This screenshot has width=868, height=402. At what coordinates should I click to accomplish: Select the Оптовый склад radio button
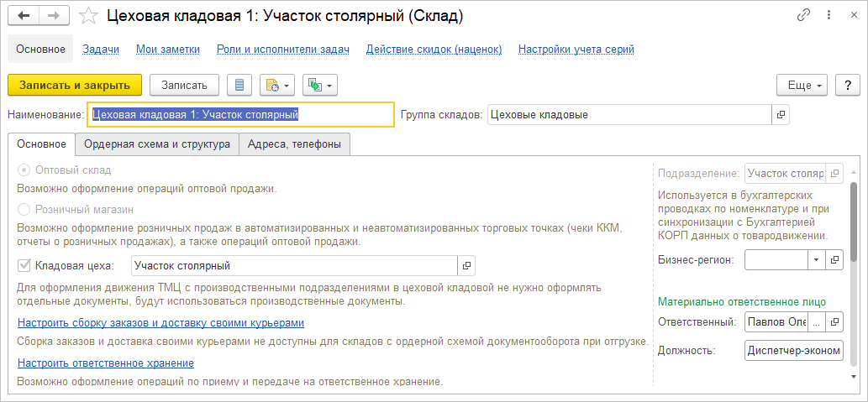point(24,170)
